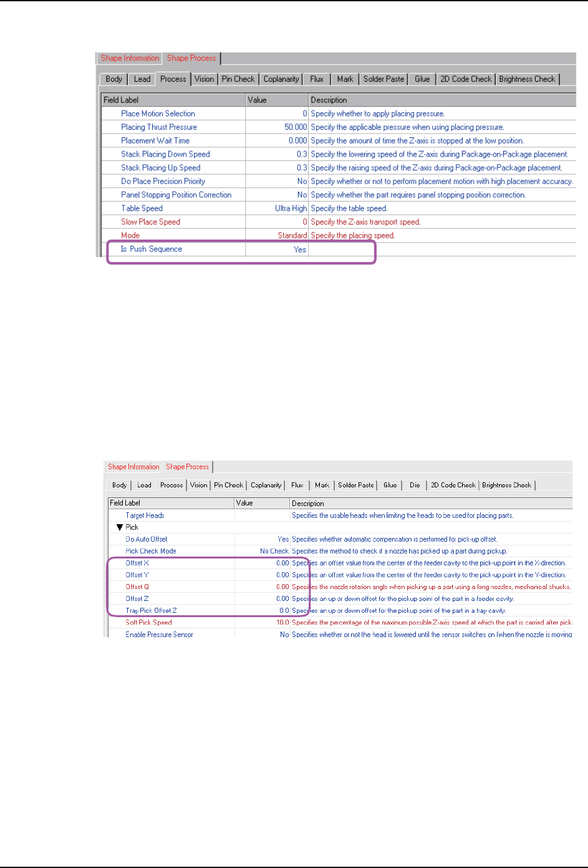Image resolution: width=588 pixels, height=868 pixels.
Task: Collapse the Pick group triangle
Action: click(x=120, y=527)
